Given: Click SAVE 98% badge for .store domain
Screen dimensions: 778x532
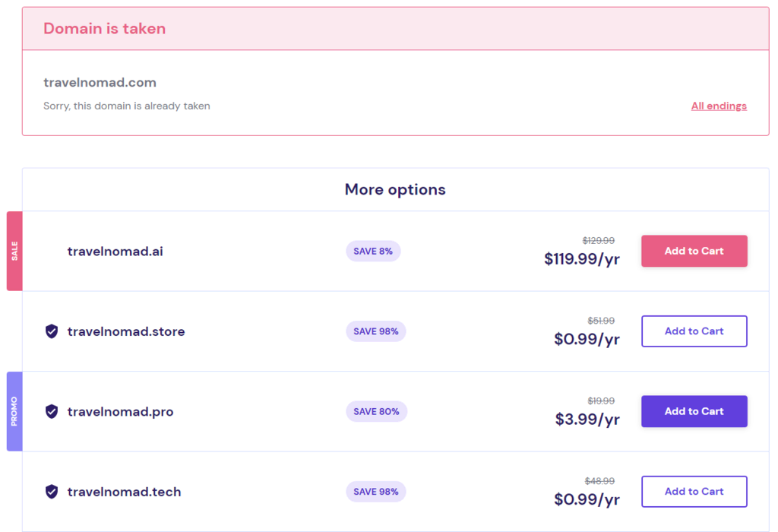Looking at the screenshot, I should pyautogui.click(x=376, y=331).
